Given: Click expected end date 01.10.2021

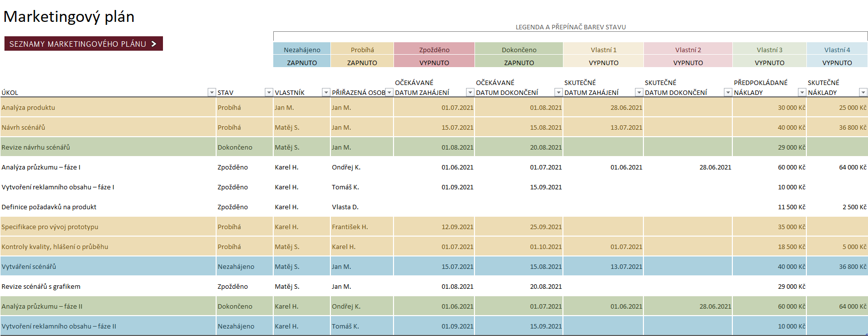Looking at the screenshot, I should click(519, 247).
